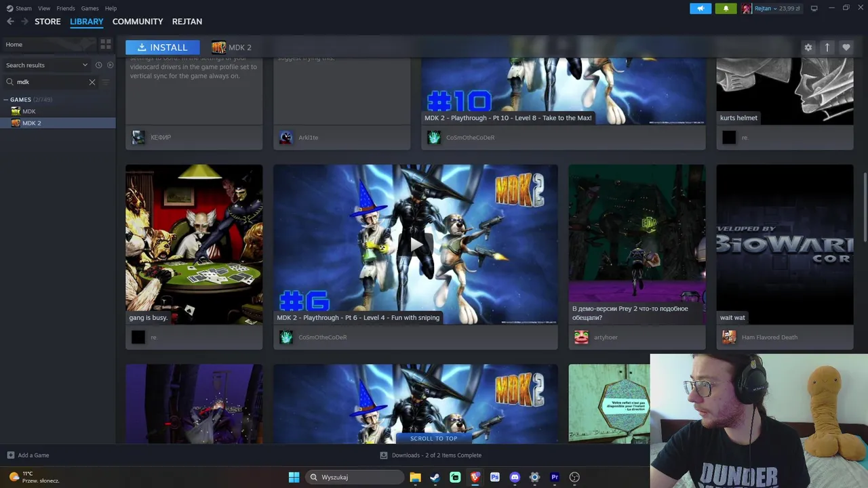Open the 'gang is busy.' screenshot
The image size is (868, 488).
(194, 245)
